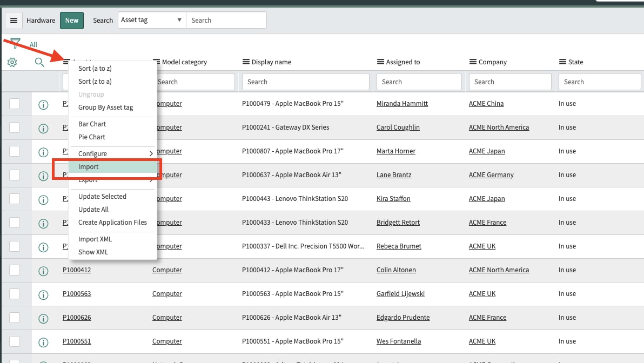Click Display name column search field

point(306,82)
